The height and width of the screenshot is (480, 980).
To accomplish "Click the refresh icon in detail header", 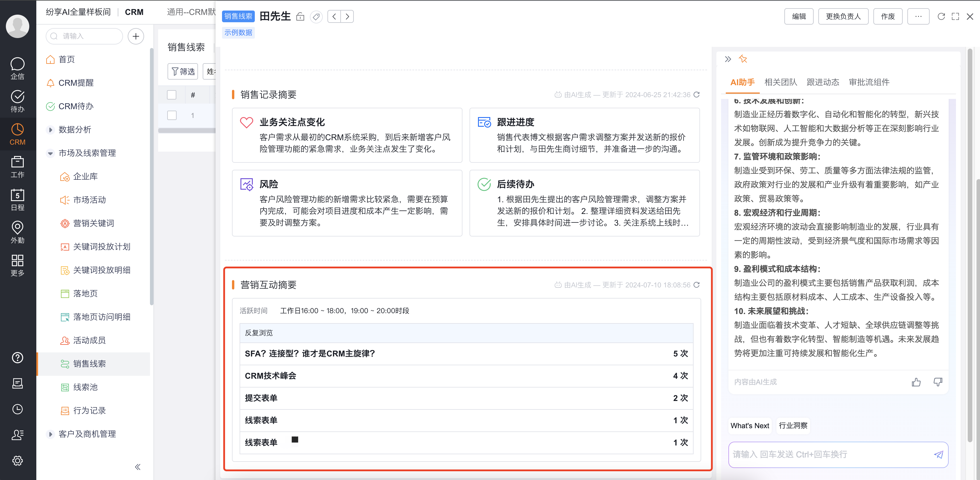I will [941, 17].
